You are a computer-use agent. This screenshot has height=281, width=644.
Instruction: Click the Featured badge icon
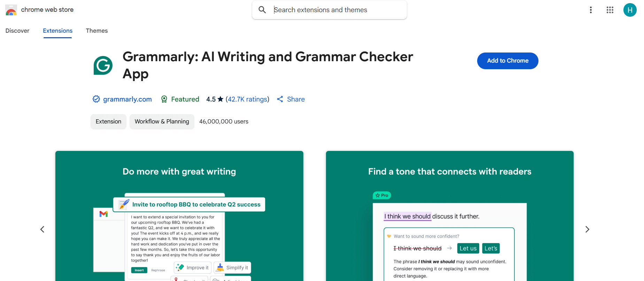(x=164, y=99)
